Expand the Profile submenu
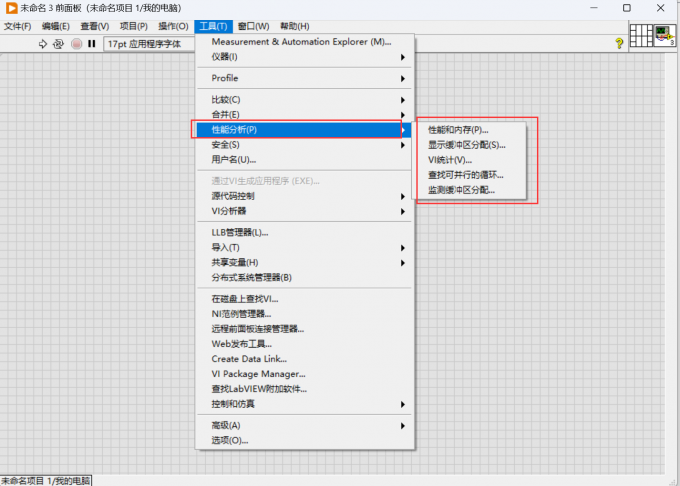The width and height of the screenshot is (680, 486). coord(304,78)
